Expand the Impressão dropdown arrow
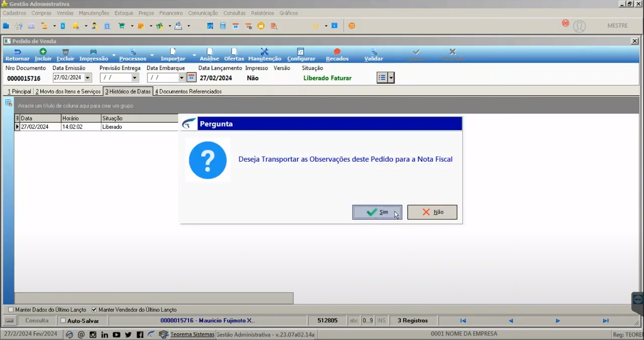The width and height of the screenshot is (644, 340). coord(113,55)
